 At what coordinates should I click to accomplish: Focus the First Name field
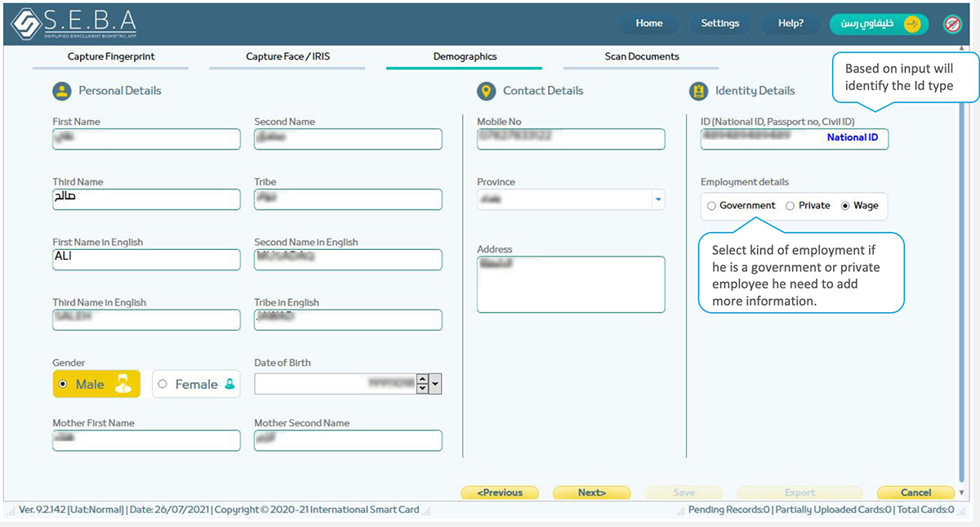tap(147, 139)
